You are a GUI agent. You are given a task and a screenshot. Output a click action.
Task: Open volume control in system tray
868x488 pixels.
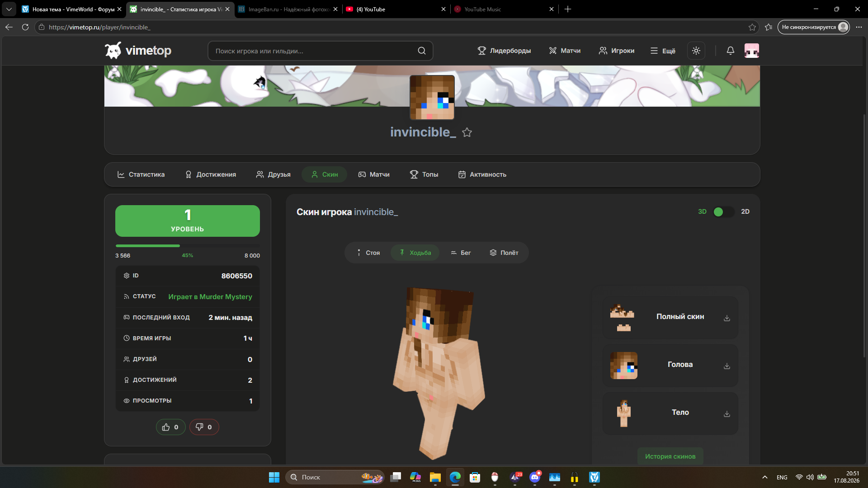pos(810,477)
